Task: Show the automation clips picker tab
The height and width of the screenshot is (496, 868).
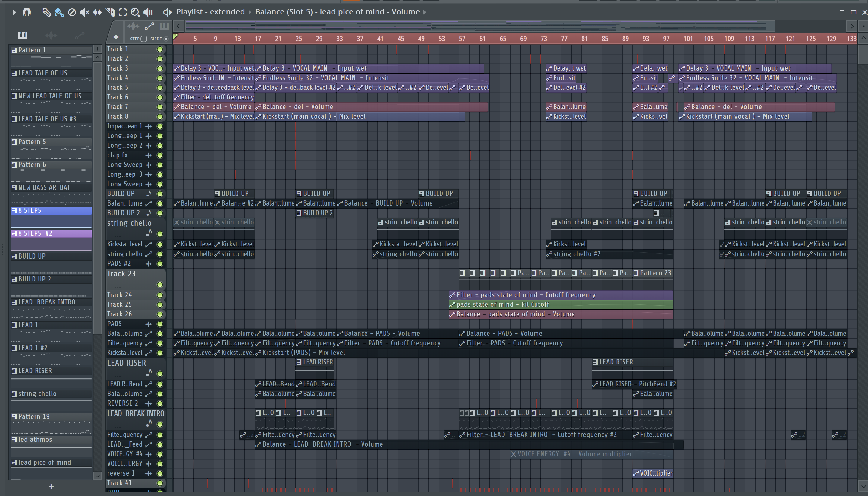Action: tap(79, 35)
